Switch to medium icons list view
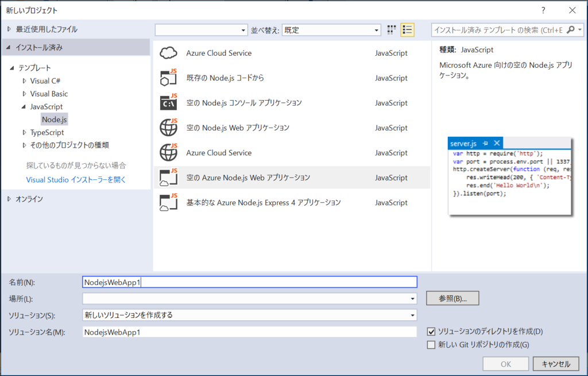 [x=407, y=30]
